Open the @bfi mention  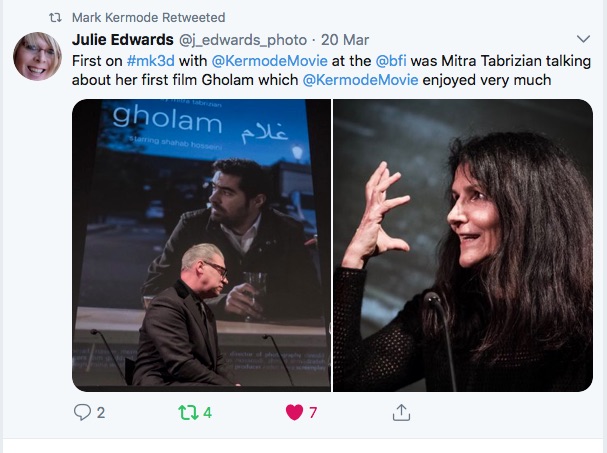pos(391,61)
